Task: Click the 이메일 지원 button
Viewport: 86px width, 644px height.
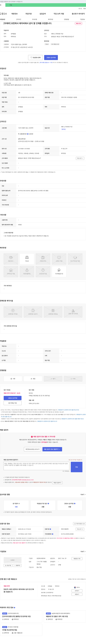Action: point(13,403)
